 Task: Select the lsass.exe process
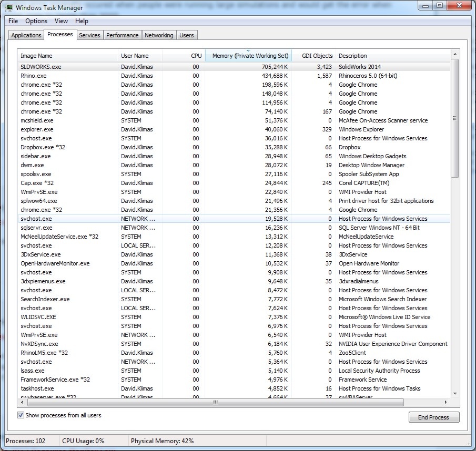[234, 371]
